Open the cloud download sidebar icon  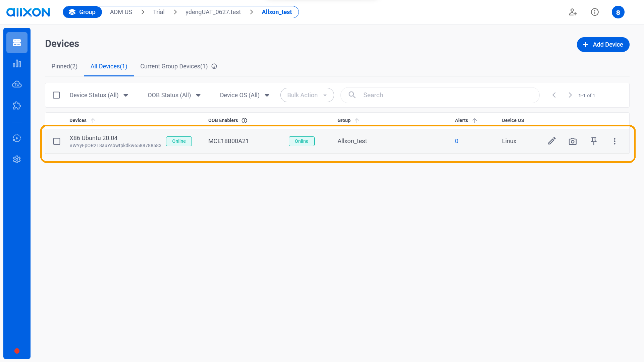tap(17, 84)
